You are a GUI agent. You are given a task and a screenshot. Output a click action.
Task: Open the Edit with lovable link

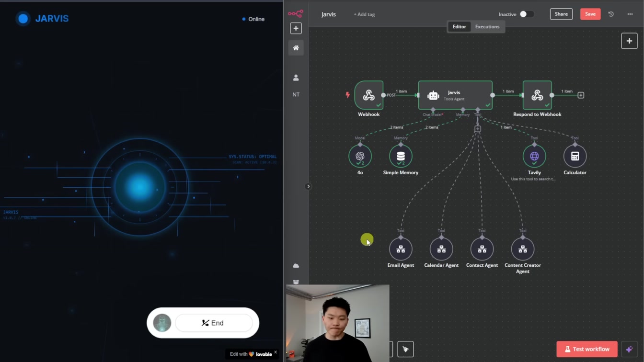click(x=251, y=354)
